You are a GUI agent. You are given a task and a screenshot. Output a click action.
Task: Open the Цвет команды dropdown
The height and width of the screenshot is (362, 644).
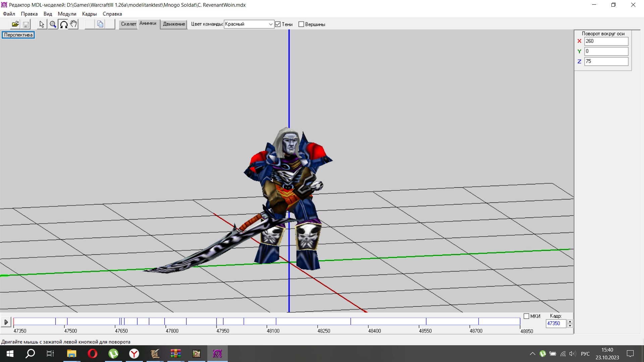point(270,24)
